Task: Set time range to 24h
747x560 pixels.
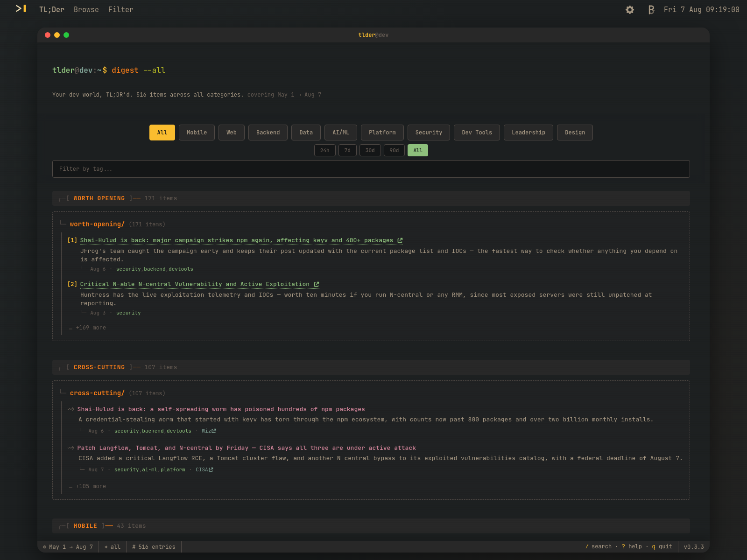Action: pyautogui.click(x=325, y=150)
